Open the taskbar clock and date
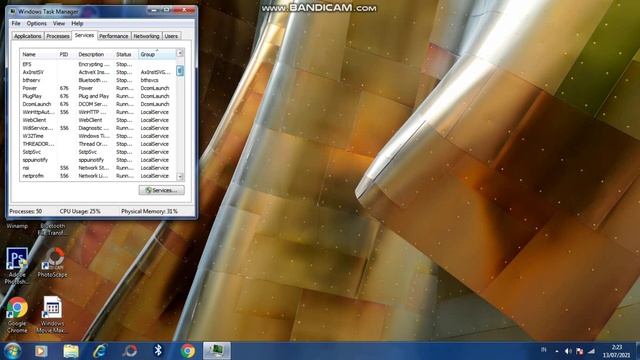This screenshot has height=360, width=640. click(617, 351)
